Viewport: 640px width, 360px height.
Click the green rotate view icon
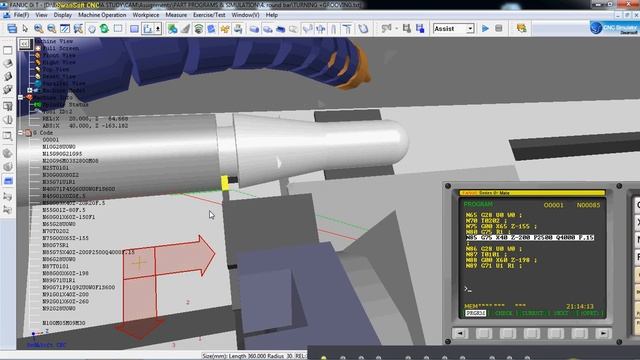point(104,29)
